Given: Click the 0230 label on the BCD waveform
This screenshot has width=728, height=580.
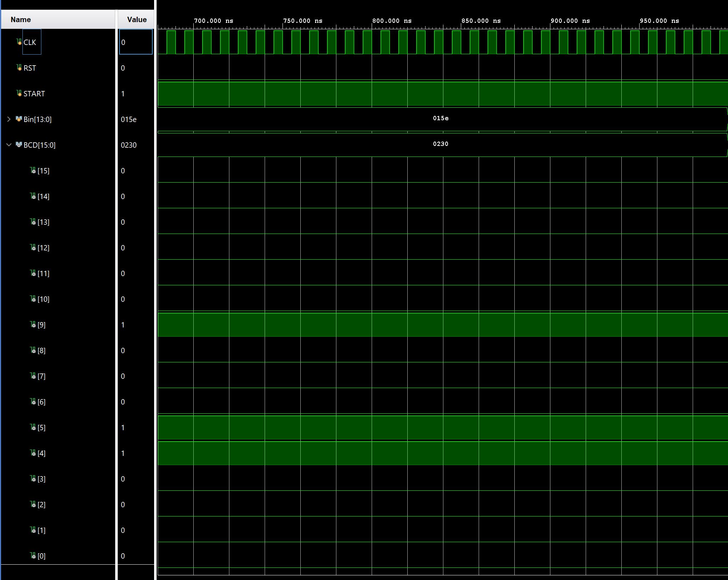Looking at the screenshot, I should [x=441, y=144].
